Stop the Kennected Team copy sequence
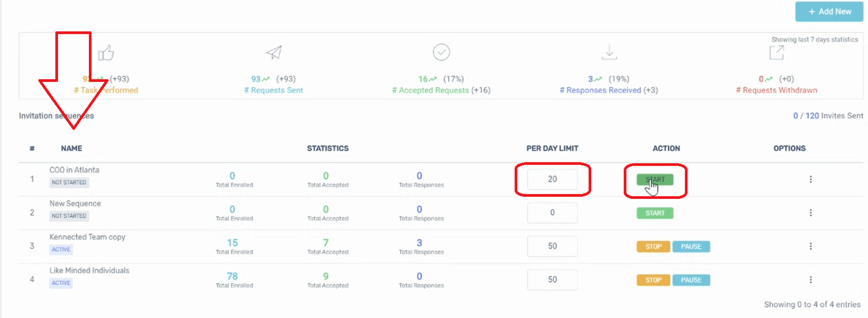 click(653, 246)
